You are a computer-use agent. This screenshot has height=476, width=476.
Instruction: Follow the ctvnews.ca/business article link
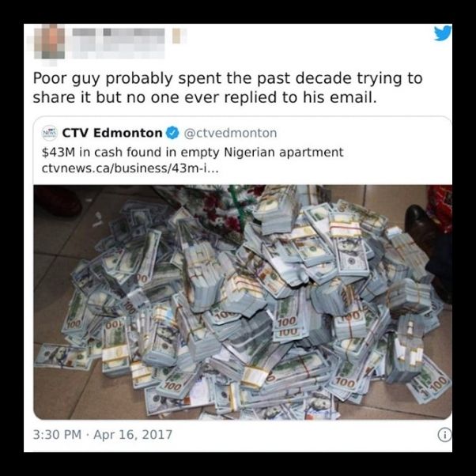(130, 168)
